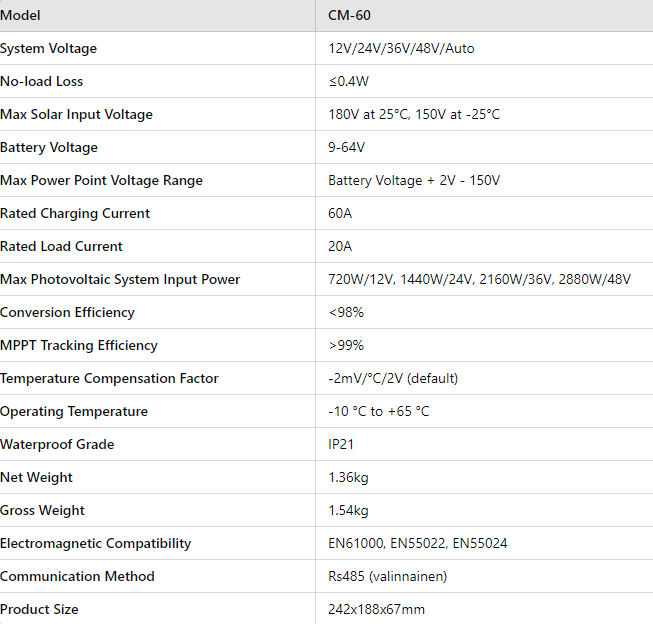Viewport: 653px width, 624px height.
Task: Click the Battery Voltage 9-64V value
Action: pos(347,147)
